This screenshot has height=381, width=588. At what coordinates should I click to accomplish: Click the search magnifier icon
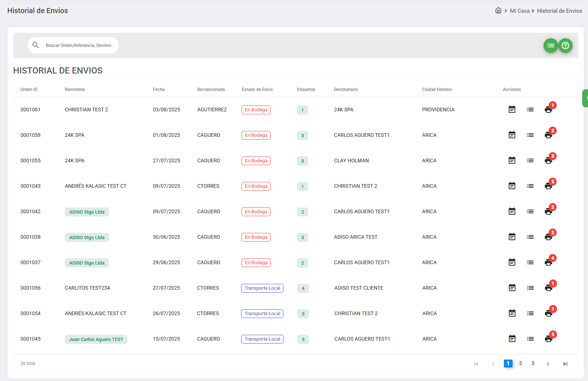coord(36,45)
